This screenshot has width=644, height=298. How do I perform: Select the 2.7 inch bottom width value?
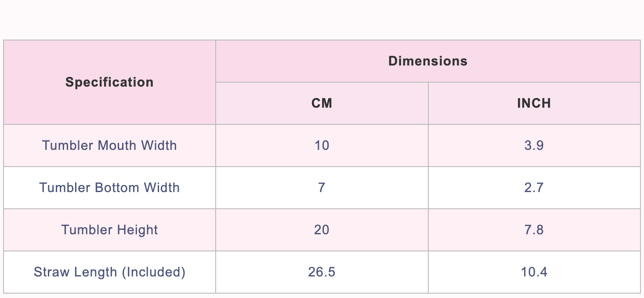point(534,188)
